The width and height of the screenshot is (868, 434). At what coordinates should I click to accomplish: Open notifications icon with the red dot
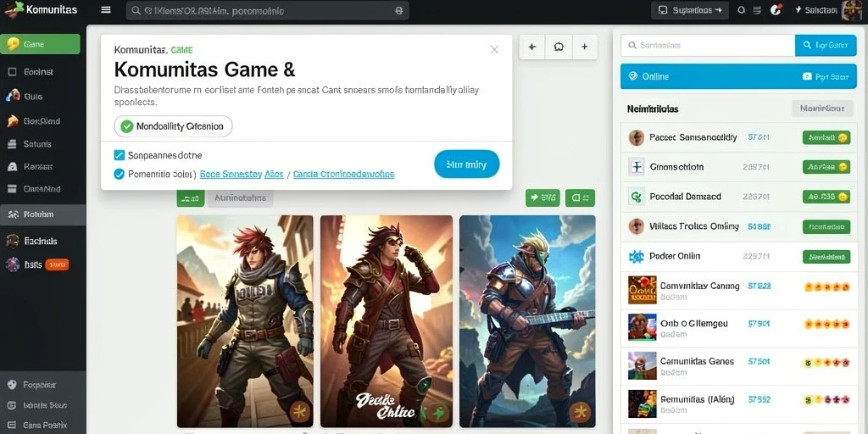[x=776, y=9]
